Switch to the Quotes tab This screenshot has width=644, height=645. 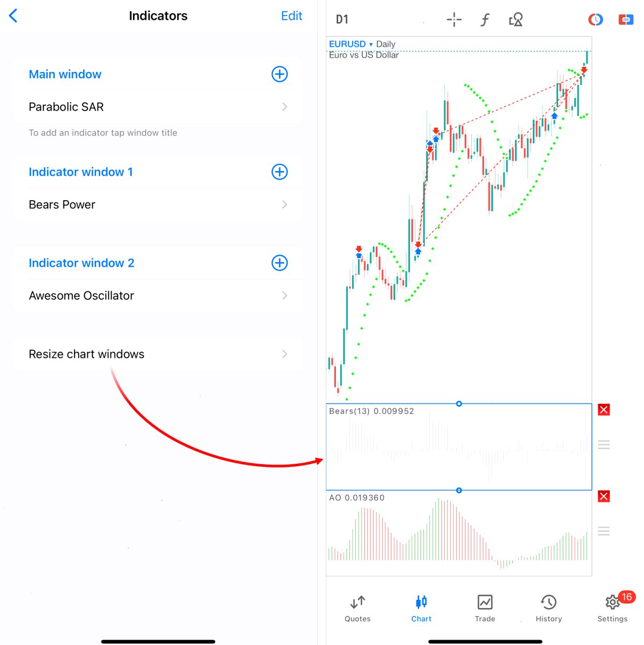coord(357,609)
